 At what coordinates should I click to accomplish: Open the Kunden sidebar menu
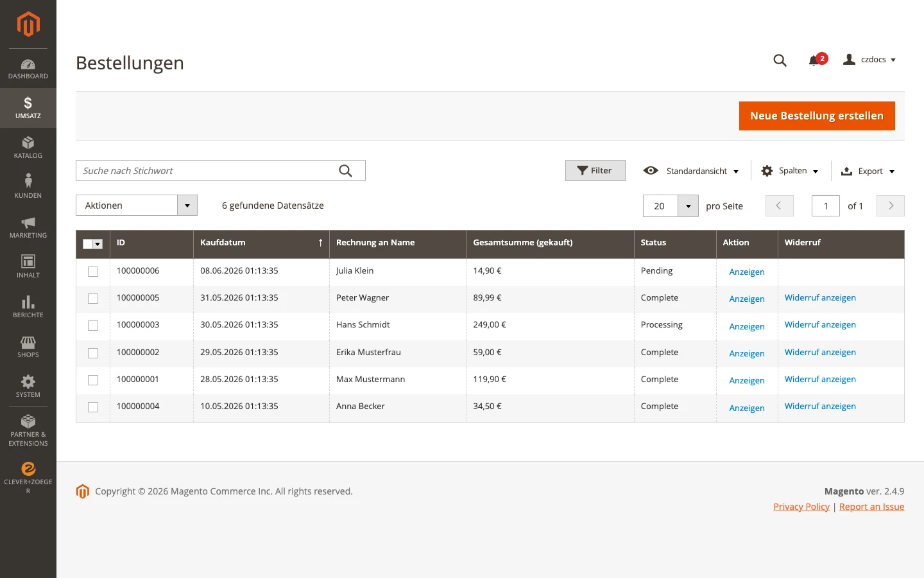[28, 188]
